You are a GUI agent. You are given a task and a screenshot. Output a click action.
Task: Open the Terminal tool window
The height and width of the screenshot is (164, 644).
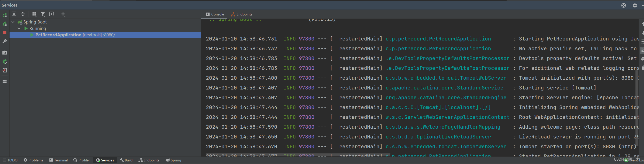(58, 160)
